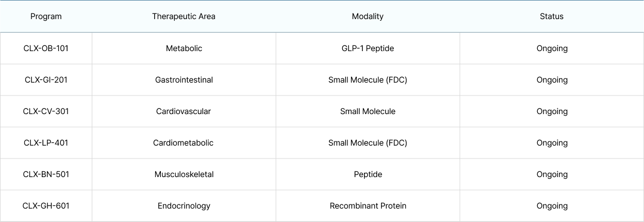644x222 pixels.
Task: Click the Program column header
Action: click(46, 17)
